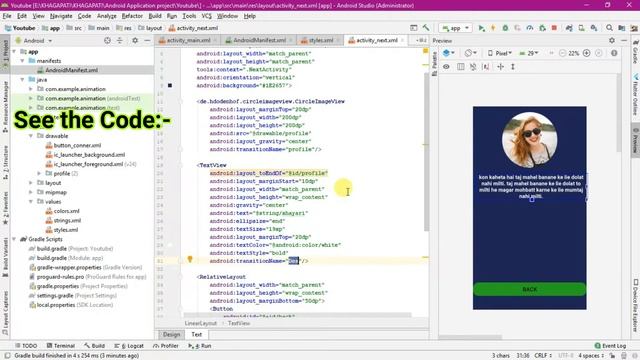The width and height of the screenshot is (640, 360).
Task: Stop the running app with red square
Action: 554,28
